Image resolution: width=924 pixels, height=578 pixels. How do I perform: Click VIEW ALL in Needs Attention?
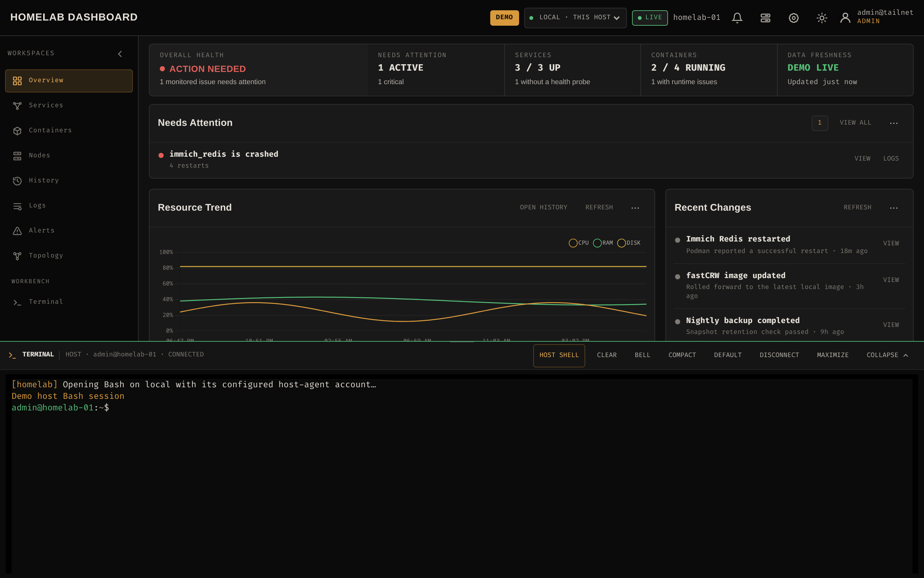click(x=855, y=123)
